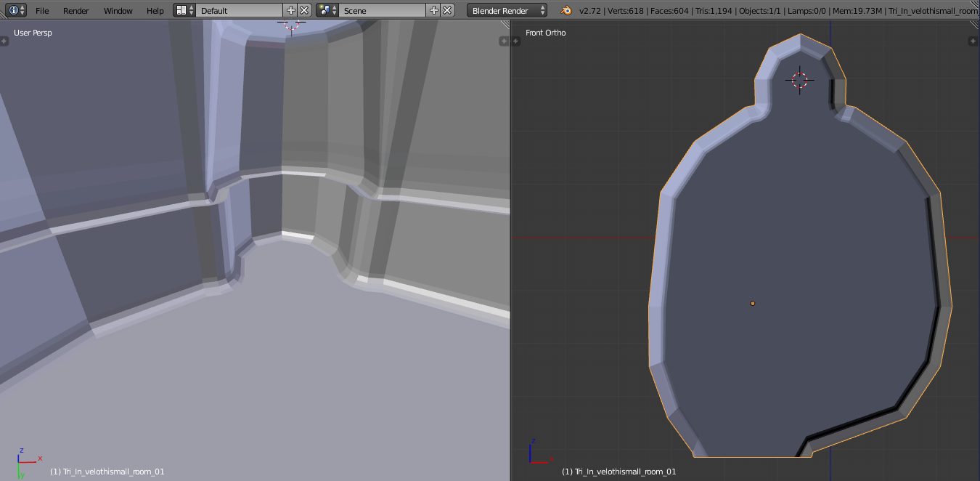Viewport: 980px width, 481px height.
Task: Click the Tris:1,194 statistic
Action: pyautogui.click(x=714, y=11)
